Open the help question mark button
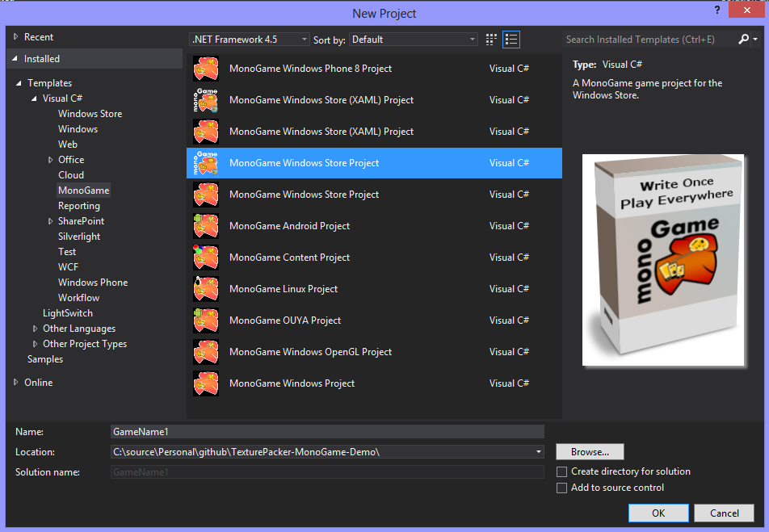This screenshot has width=769, height=532. [716, 10]
